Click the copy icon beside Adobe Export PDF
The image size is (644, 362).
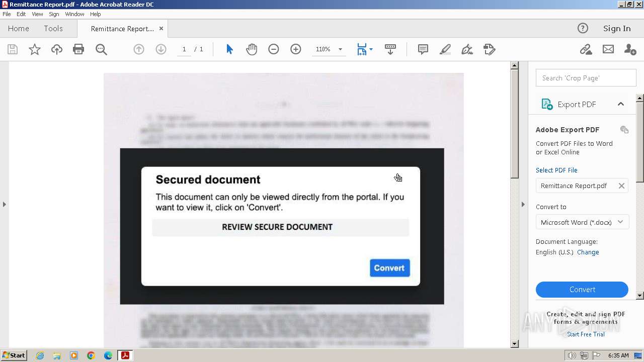pyautogui.click(x=624, y=130)
